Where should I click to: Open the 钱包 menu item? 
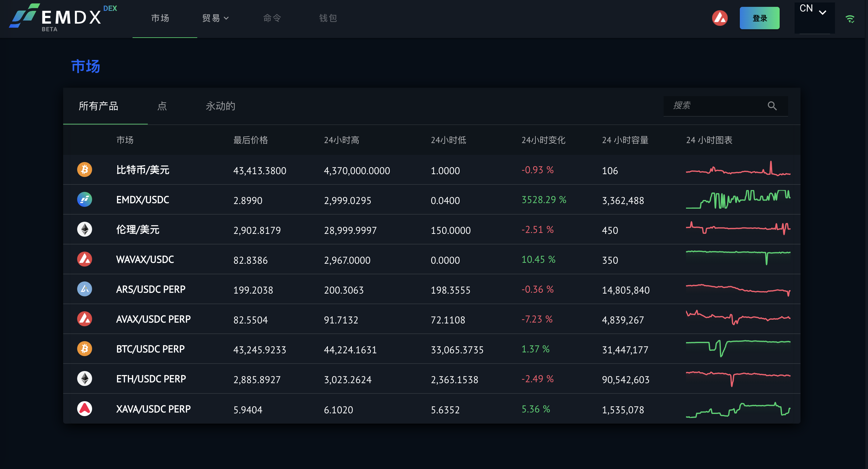pyautogui.click(x=328, y=18)
